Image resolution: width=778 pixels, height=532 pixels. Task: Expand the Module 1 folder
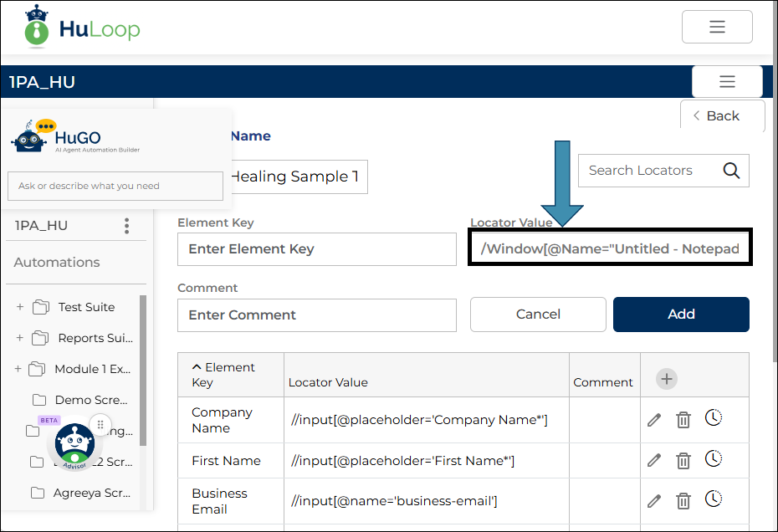18,369
